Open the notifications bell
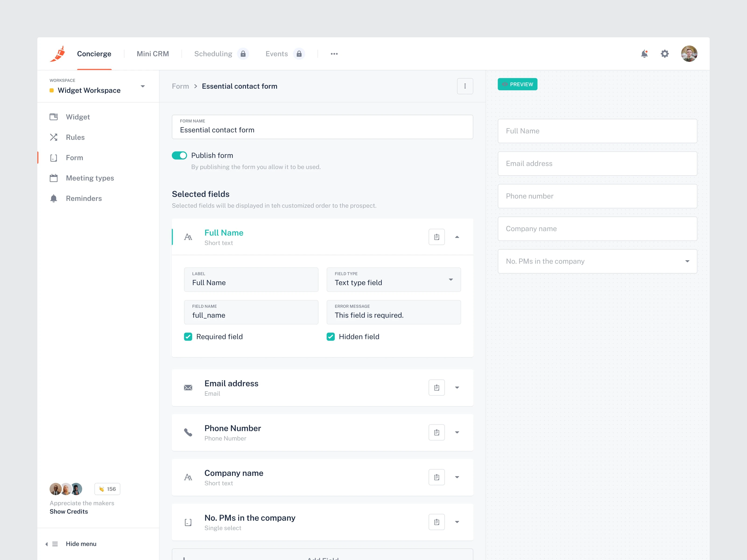The image size is (747, 560). (644, 54)
